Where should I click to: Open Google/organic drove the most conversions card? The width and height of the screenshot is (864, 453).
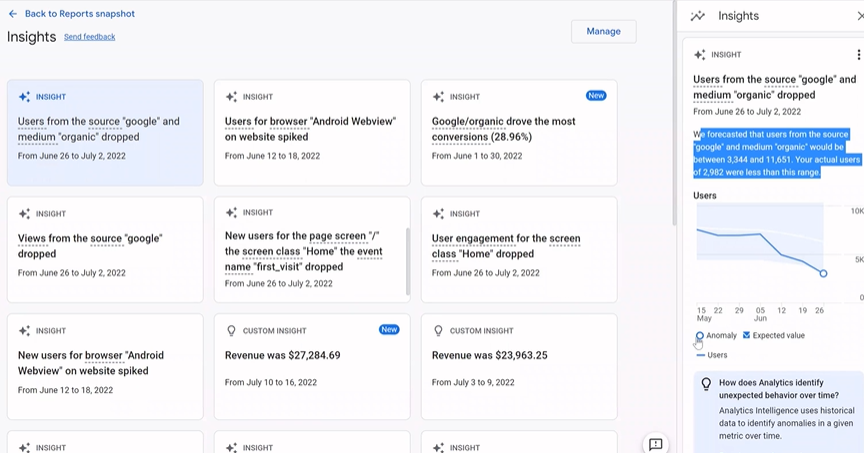click(519, 133)
